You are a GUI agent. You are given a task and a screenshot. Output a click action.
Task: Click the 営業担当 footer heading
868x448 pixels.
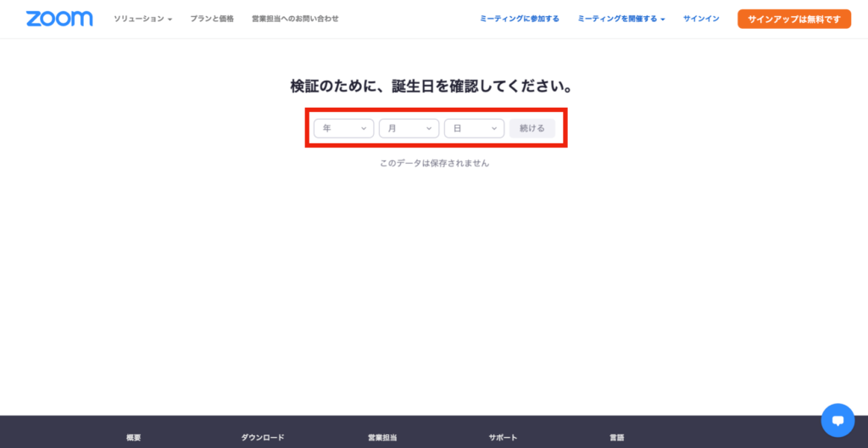click(x=381, y=438)
